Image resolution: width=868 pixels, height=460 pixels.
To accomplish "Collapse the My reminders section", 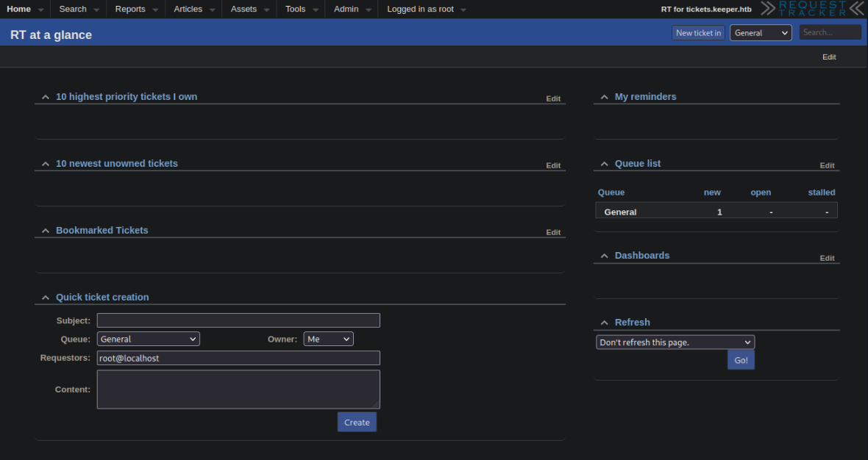I will click(605, 97).
